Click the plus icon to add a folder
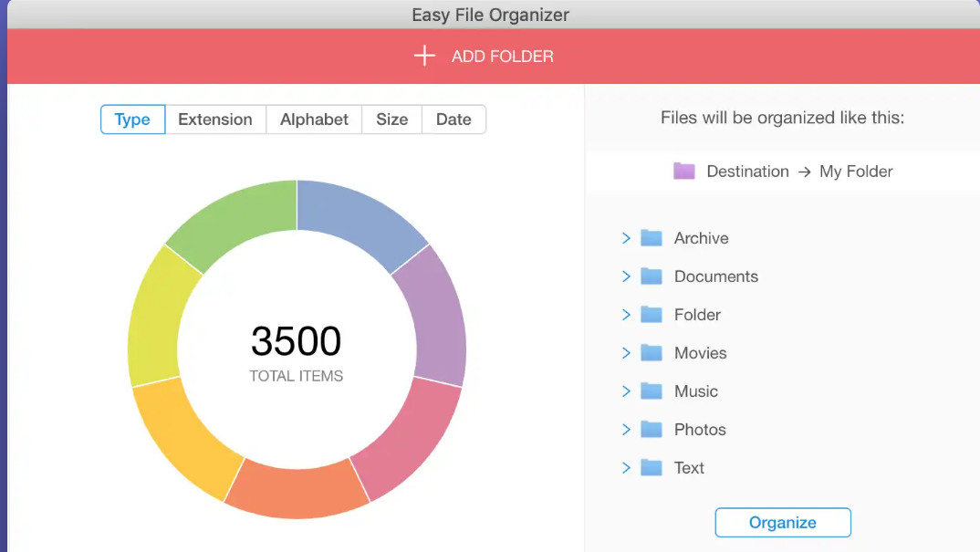Viewport: 980px width, 552px height. pyautogui.click(x=423, y=56)
